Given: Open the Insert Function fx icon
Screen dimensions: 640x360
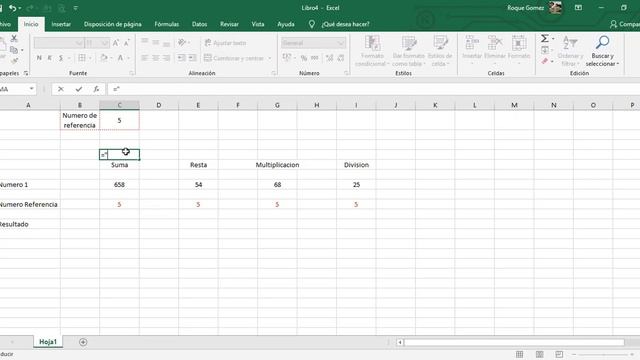Looking at the screenshot, I should click(96, 89).
